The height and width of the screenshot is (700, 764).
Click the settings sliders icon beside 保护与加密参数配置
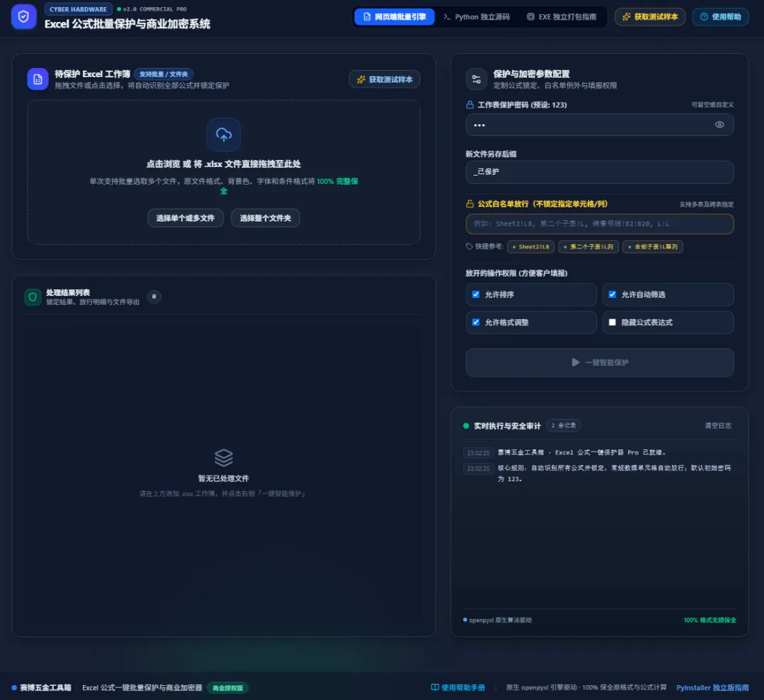[476, 79]
